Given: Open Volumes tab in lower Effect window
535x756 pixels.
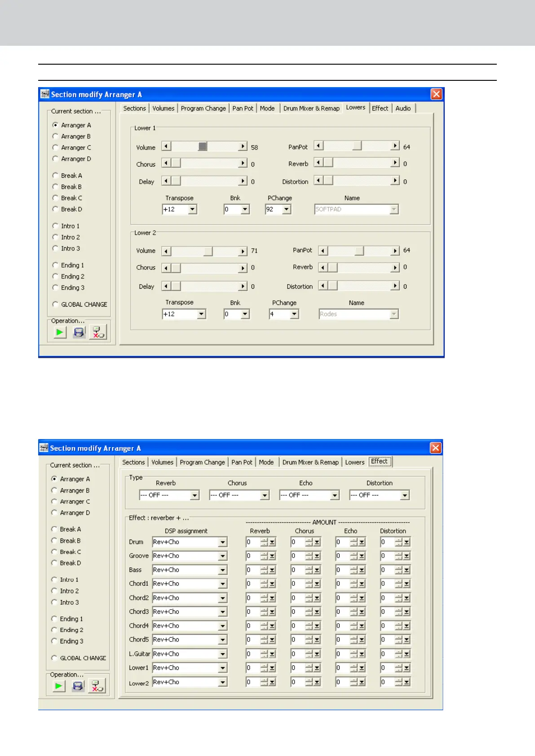Looking at the screenshot, I should (162, 462).
